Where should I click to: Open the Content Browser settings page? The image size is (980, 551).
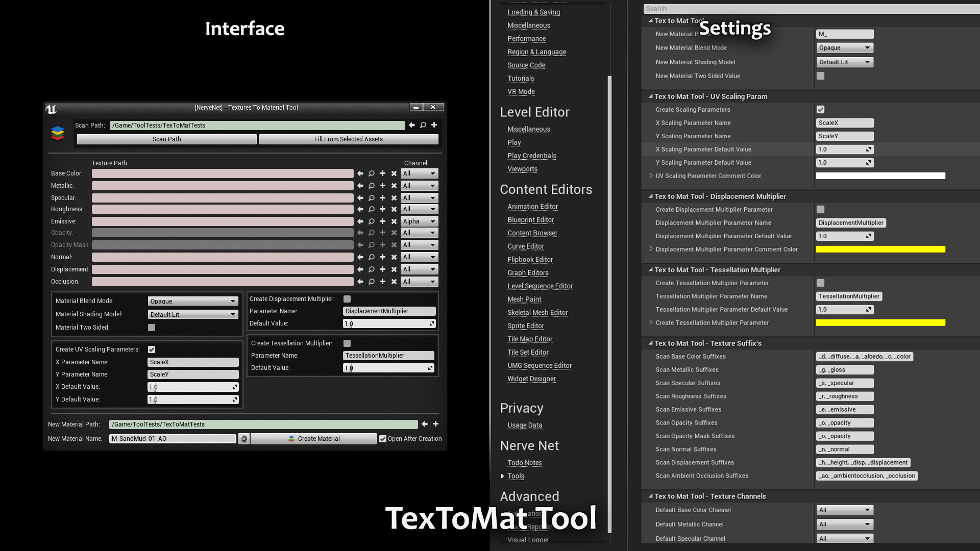(532, 233)
